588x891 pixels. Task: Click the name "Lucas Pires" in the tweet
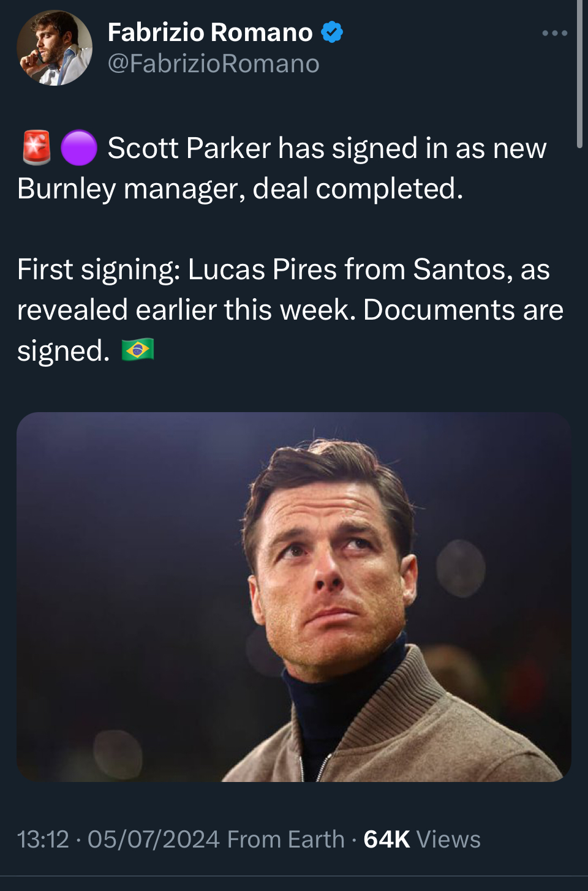click(x=262, y=269)
